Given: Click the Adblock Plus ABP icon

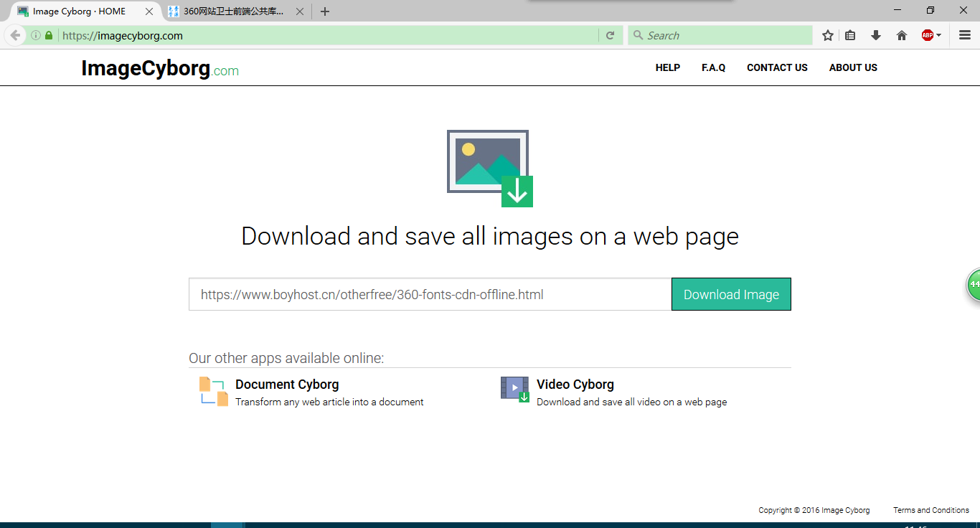Looking at the screenshot, I should (927, 35).
